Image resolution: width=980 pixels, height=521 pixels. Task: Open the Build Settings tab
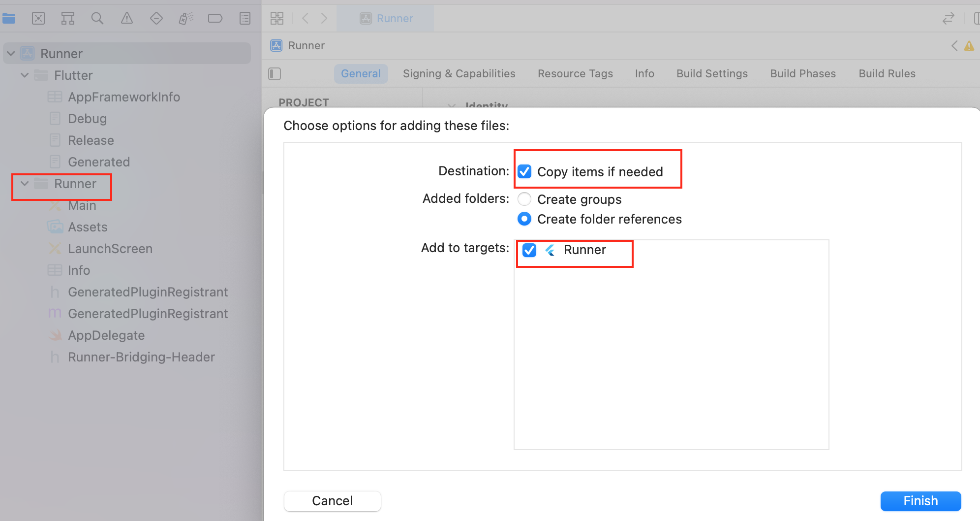712,74
